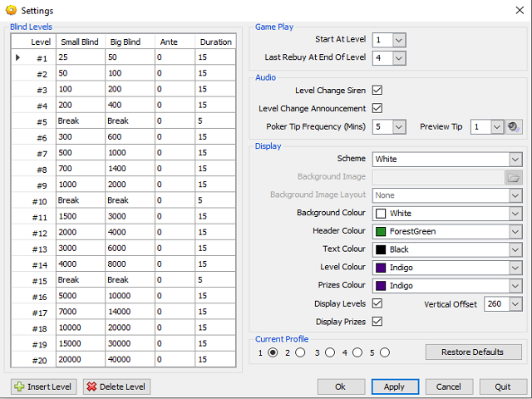Click the Small Blind column header
Image resolution: width=532 pixels, height=399 pixels.
pos(81,42)
